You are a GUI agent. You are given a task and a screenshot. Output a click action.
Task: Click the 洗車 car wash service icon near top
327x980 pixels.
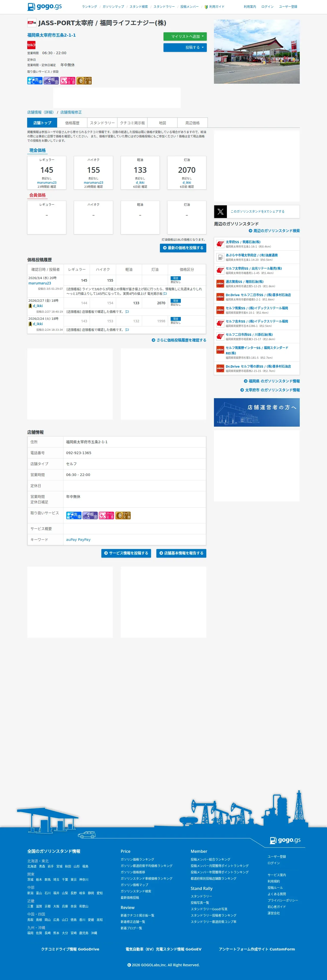point(35,81)
